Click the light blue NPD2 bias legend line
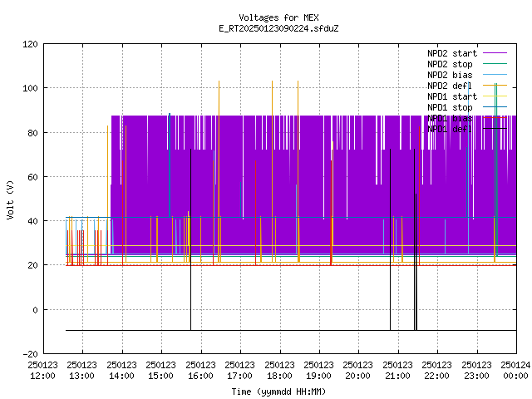Viewport: 532px width, 399px height. coord(495,75)
